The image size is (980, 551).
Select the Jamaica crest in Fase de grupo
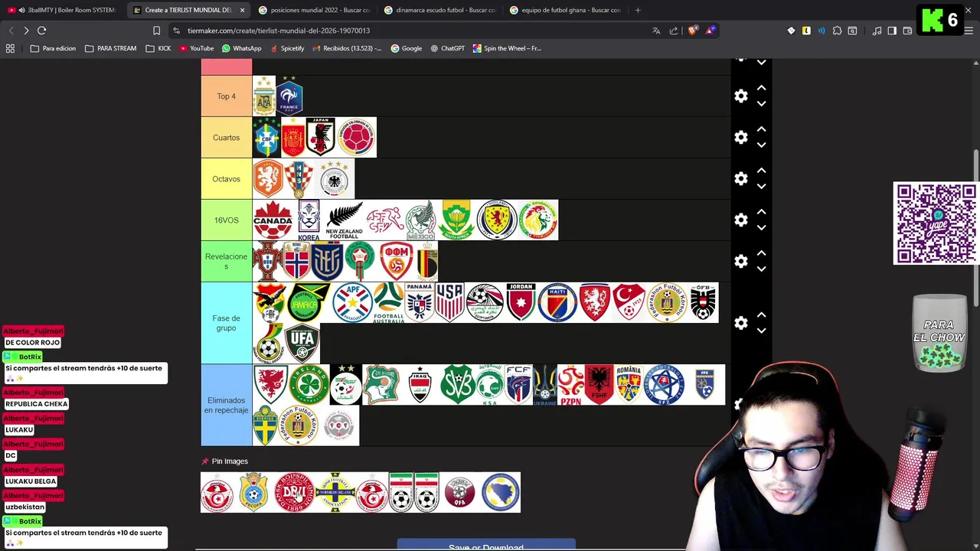309,303
